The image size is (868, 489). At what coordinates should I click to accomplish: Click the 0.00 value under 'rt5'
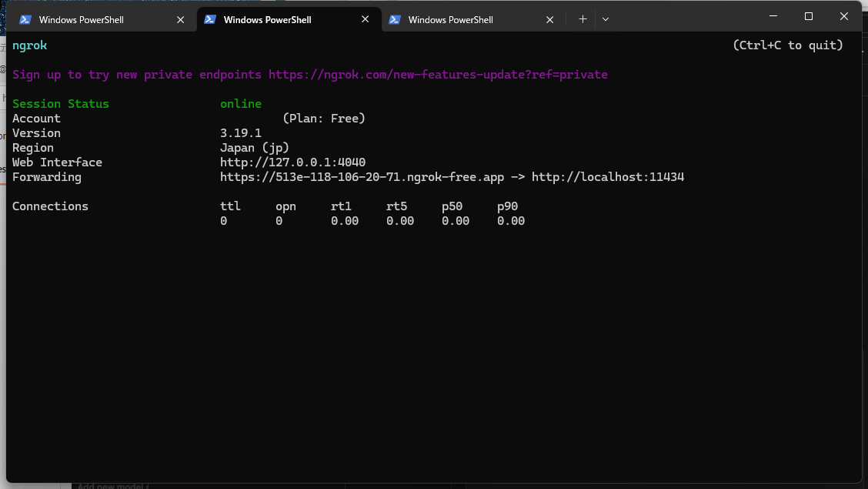point(400,221)
